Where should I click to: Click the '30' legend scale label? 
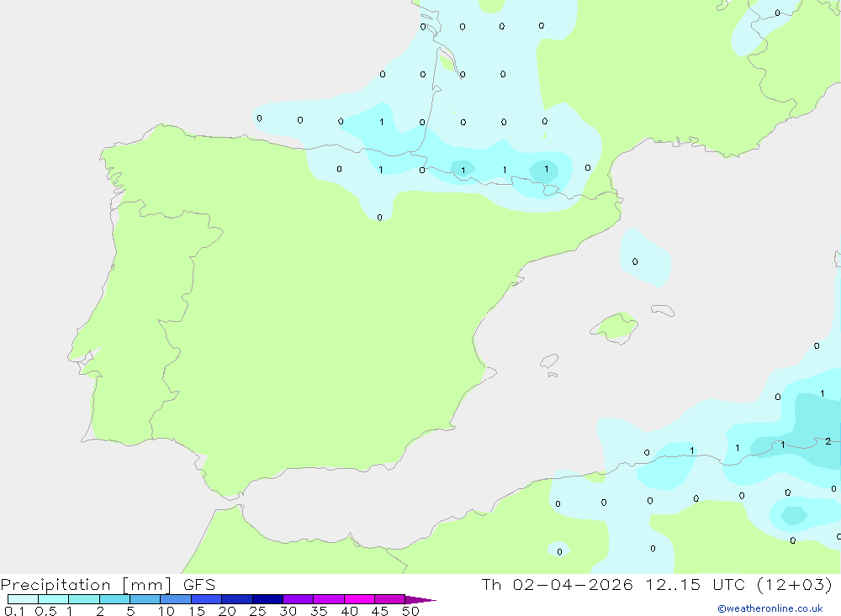pyautogui.click(x=288, y=611)
